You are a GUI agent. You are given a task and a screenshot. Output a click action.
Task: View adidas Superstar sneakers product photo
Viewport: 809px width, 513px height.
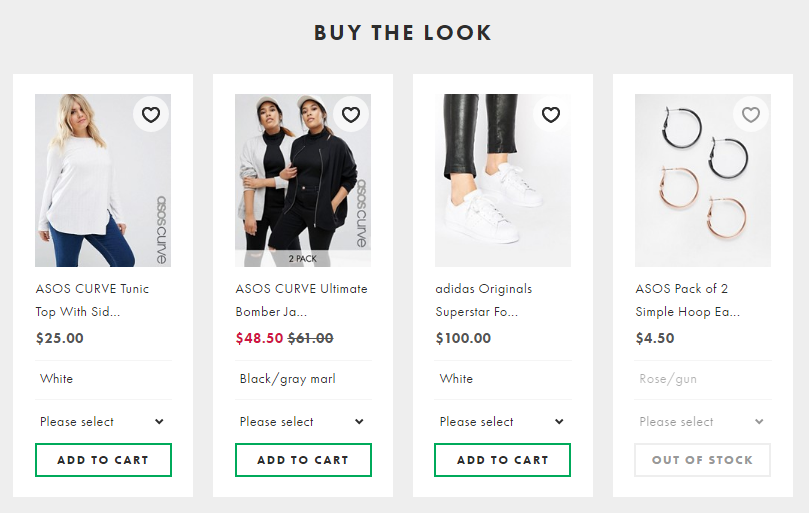503,180
